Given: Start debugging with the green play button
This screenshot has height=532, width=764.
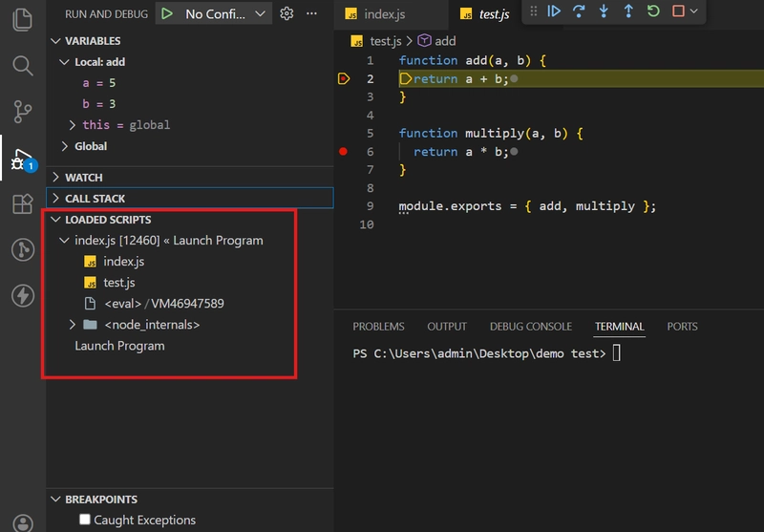Looking at the screenshot, I should click(167, 13).
